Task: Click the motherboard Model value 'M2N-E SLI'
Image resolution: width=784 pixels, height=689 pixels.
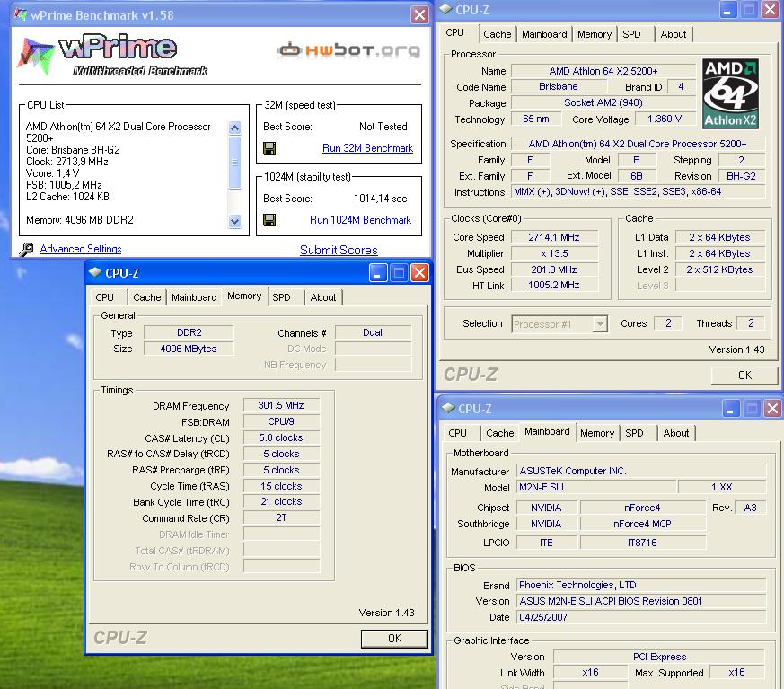Action: (x=595, y=487)
